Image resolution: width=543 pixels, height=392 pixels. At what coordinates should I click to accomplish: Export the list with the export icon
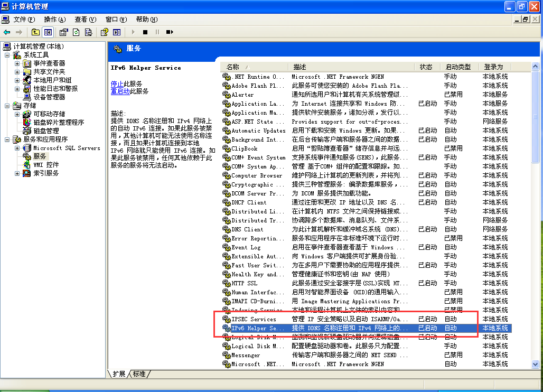tap(89, 32)
